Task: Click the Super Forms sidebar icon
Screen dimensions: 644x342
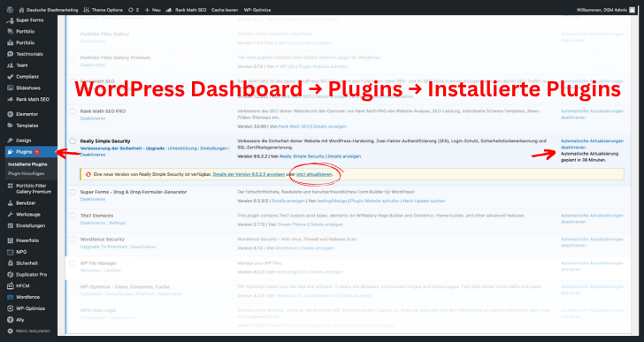Action: [x=10, y=20]
